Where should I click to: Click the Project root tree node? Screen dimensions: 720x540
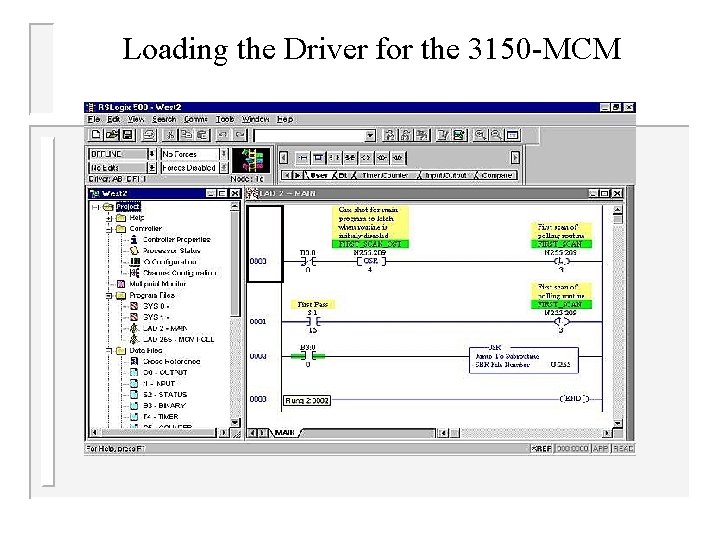(128, 207)
